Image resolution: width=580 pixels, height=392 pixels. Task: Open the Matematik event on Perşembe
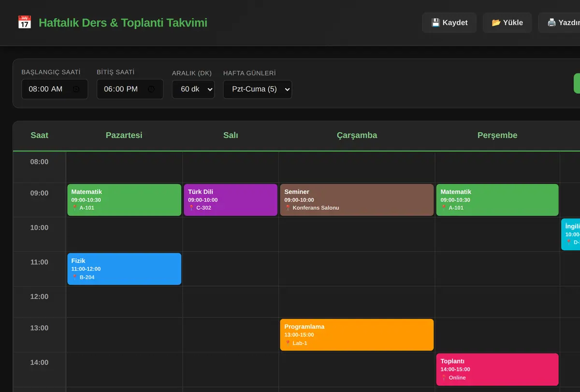coord(497,200)
